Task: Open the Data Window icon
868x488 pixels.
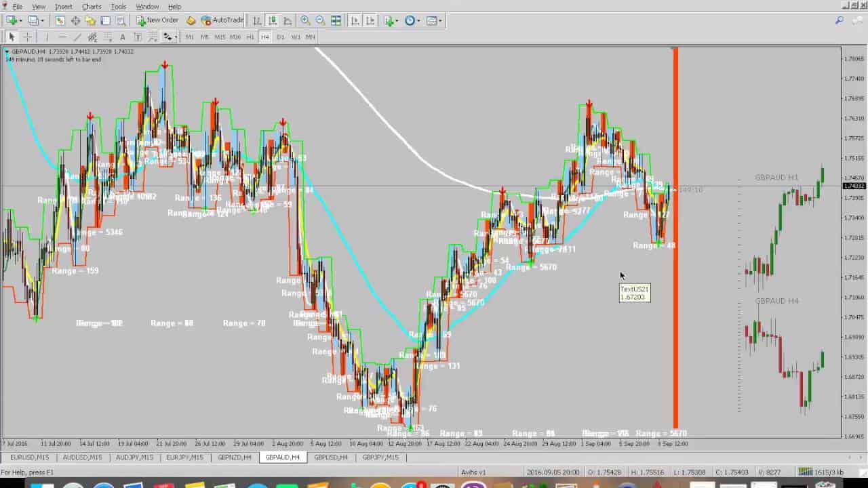Action: click(x=75, y=20)
